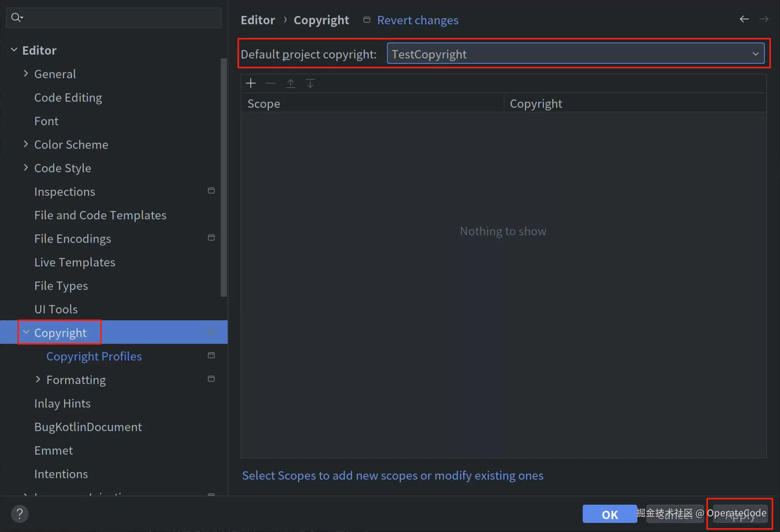Expand the General settings node
Image resolution: width=780 pixels, height=532 pixels.
[x=26, y=74]
